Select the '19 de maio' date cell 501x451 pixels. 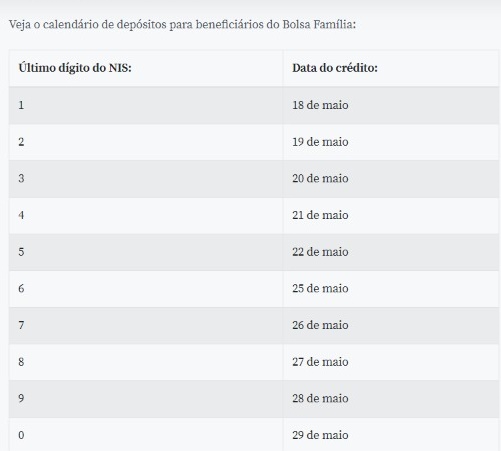[x=391, y=142]
